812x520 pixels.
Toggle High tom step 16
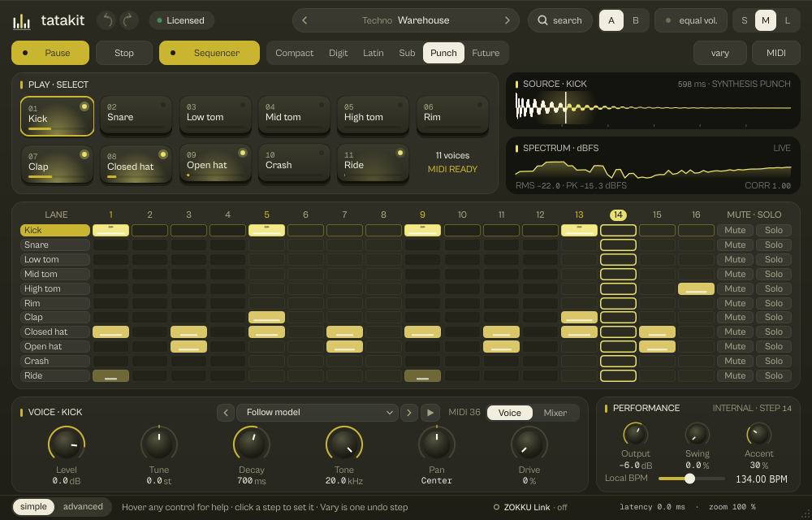(696, 288)
